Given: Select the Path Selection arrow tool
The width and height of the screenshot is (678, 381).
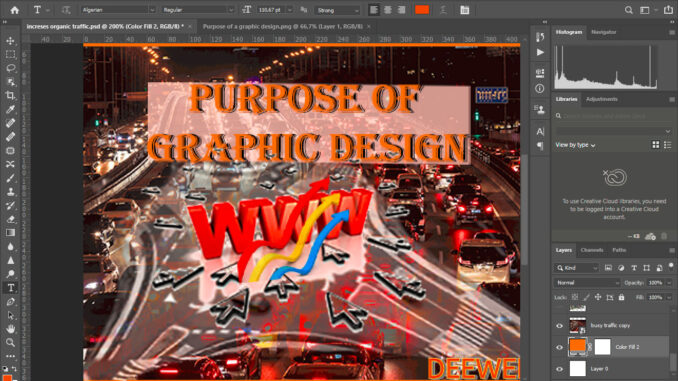Looking at the screenshot, I should click(10, 315).
